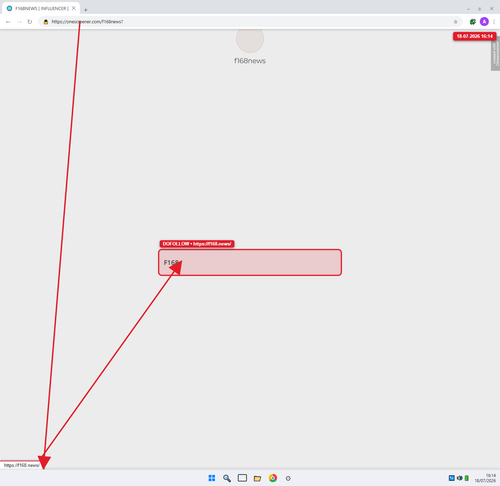The width and height of the screenshot is (500, 486).
Task: Open the taskbar clock and date
Action: point(485,478)
